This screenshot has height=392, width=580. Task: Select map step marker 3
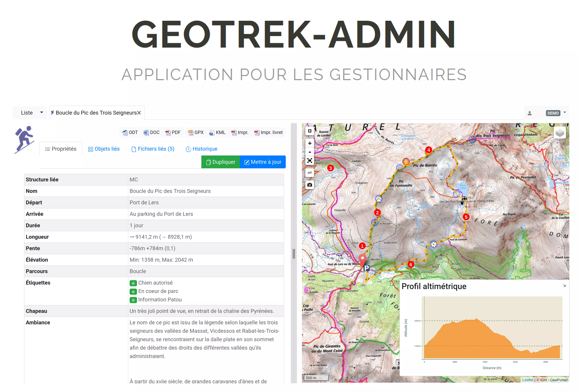[x=330, y=168]
